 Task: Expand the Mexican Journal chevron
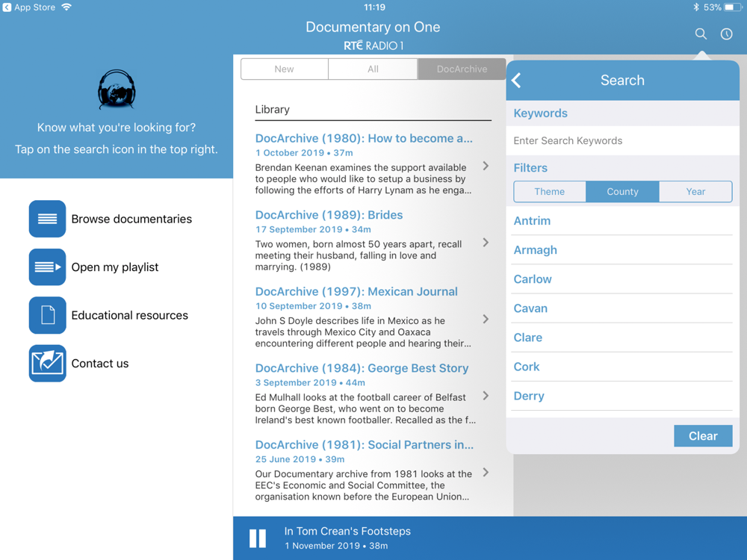pyautogui.click(x=486, y=319)
